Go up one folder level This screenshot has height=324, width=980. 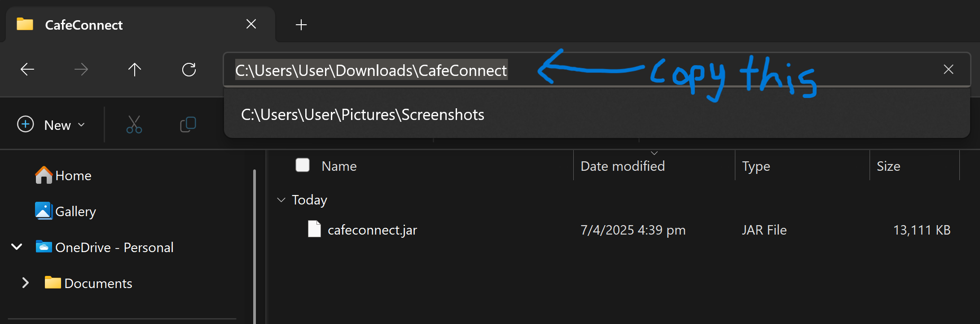(135, 69)
